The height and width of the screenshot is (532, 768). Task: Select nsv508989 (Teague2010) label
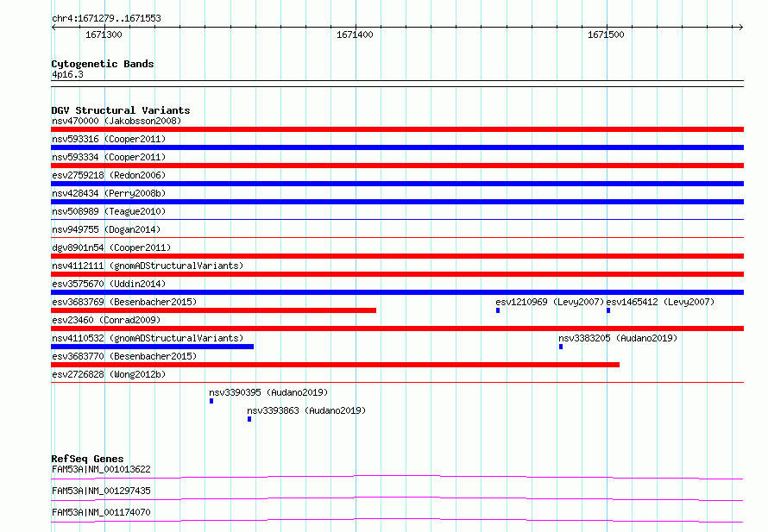(x=109, y=211)
